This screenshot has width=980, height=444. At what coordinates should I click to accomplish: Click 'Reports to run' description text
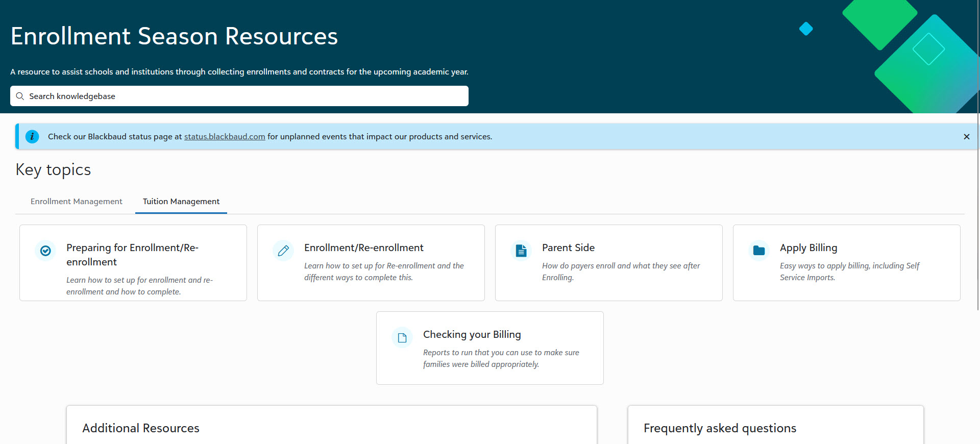pyautogui.click(x=501, y=358)
